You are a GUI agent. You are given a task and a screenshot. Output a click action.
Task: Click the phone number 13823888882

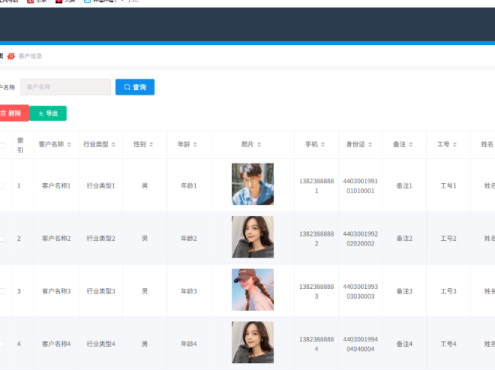[317, 239]
